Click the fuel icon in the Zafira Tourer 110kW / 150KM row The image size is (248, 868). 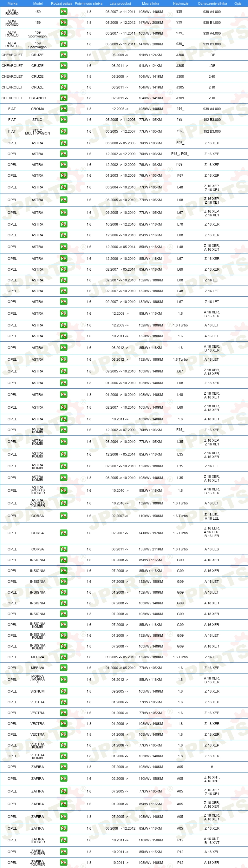pyautogui.click(x=63, y=840)
